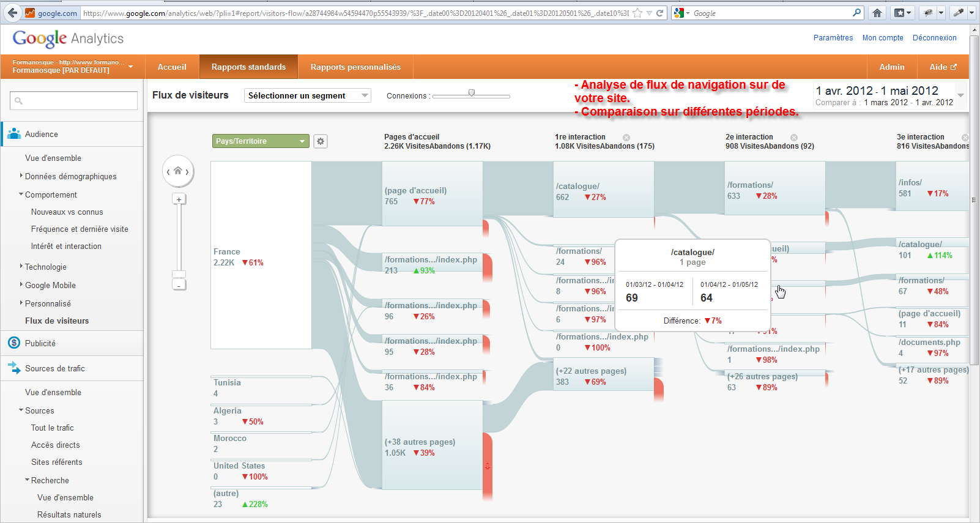Open Sites référents report
Image resolution: width=980 pixels, height=523 pixels.
(57, 462)
